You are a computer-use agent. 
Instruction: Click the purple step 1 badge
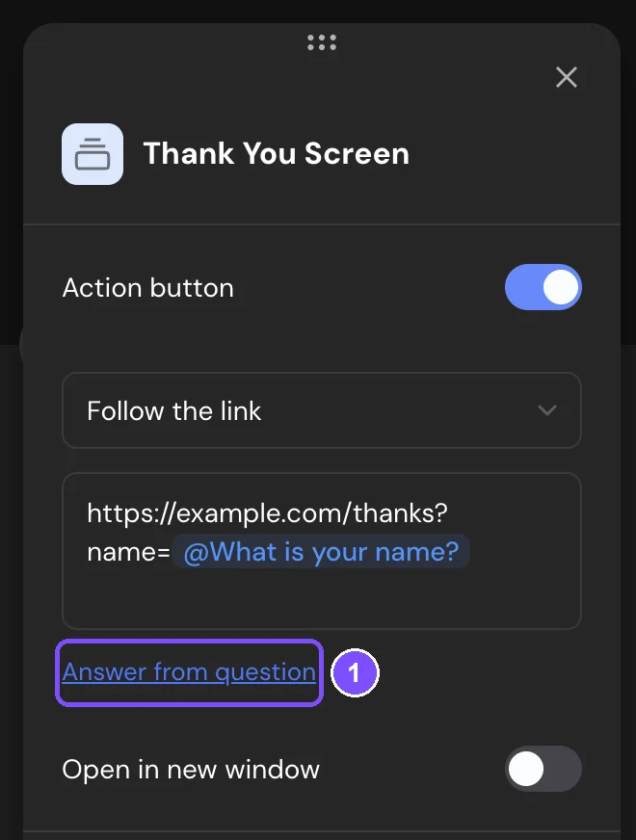click(x=355, y=672)
